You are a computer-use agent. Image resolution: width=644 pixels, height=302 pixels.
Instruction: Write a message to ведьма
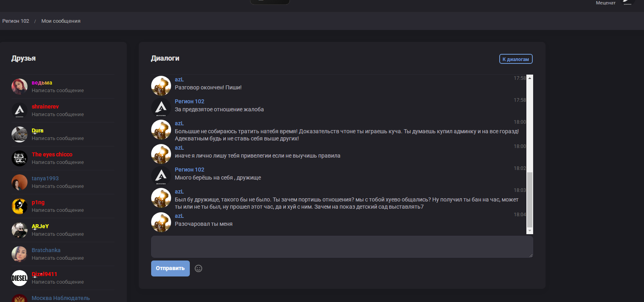(x=58, y=91)
